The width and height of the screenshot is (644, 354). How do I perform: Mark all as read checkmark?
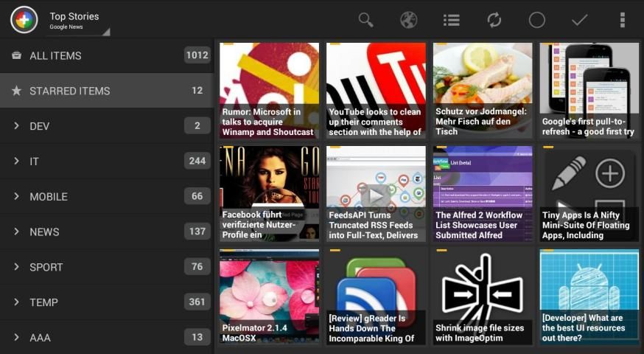579,20
